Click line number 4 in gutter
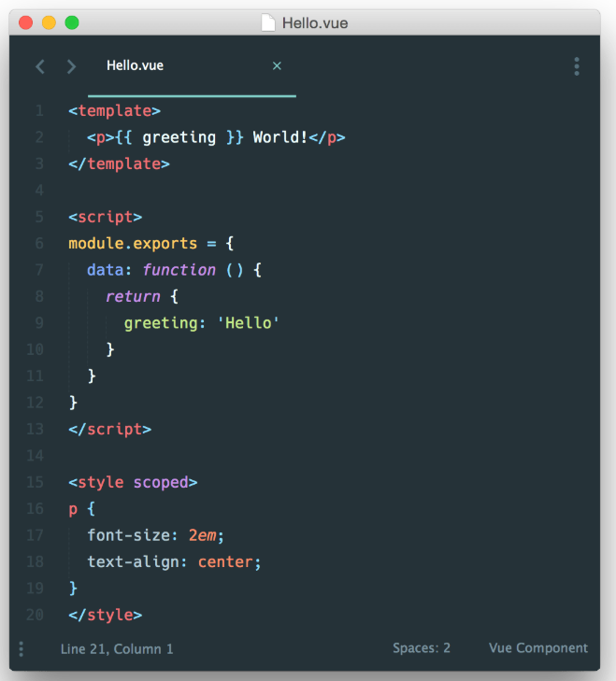 (x=39, y=191)
